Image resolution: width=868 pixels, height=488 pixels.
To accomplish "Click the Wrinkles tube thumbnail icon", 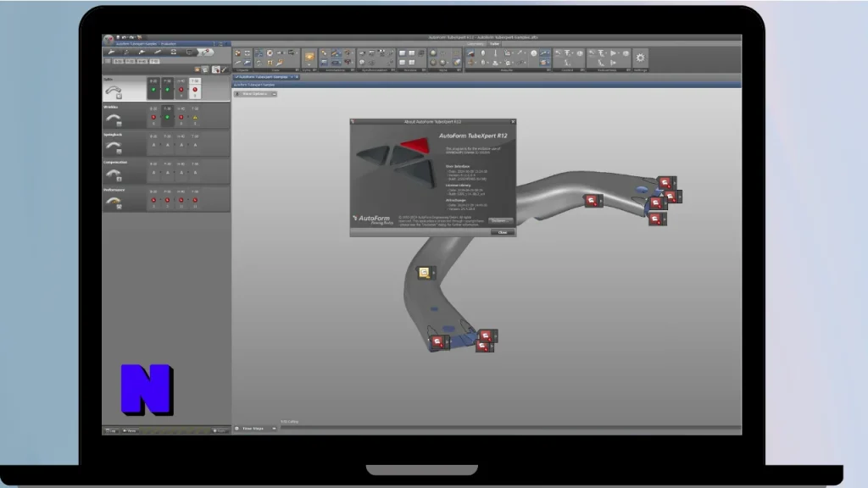I will pyautogui.click(x=114, y=119).
